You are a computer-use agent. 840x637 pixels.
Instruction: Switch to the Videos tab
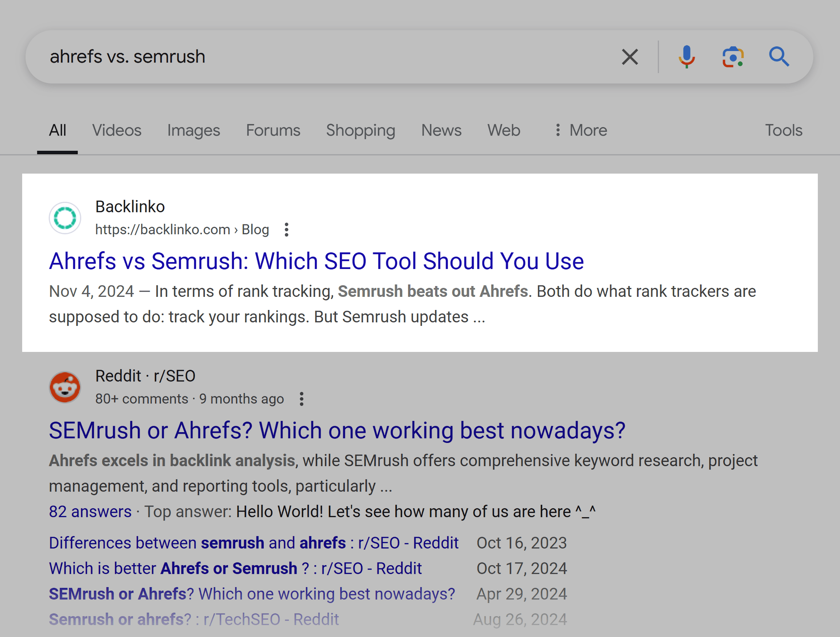click(x=117, y=131)
